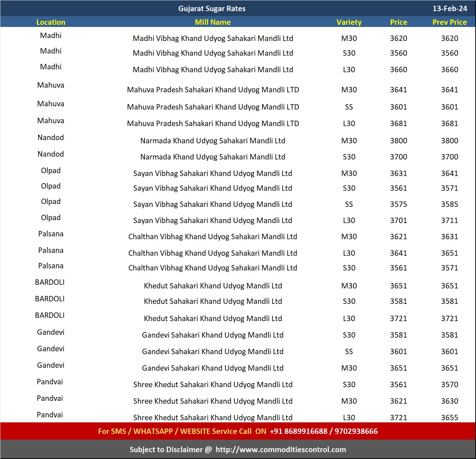The width and height of the screenshot is (476, 459).
Task: Select Nandod S30 previous price 3700
Action: pos(450,157)
